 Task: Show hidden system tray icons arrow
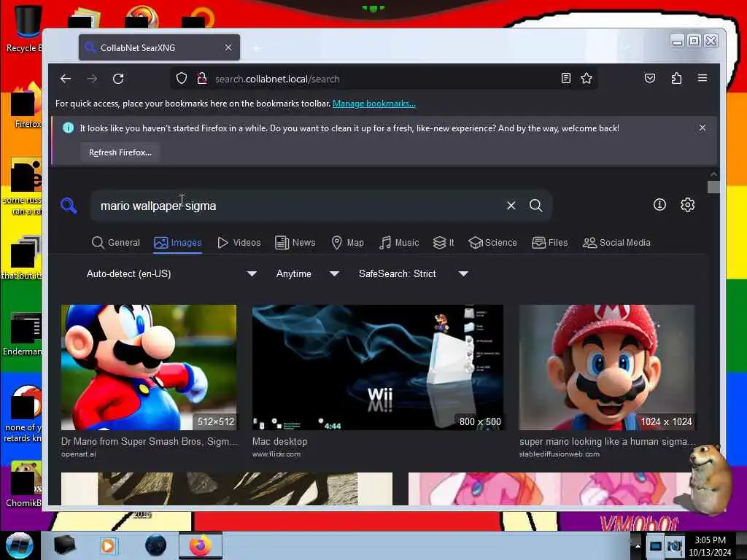pos(638,545)
